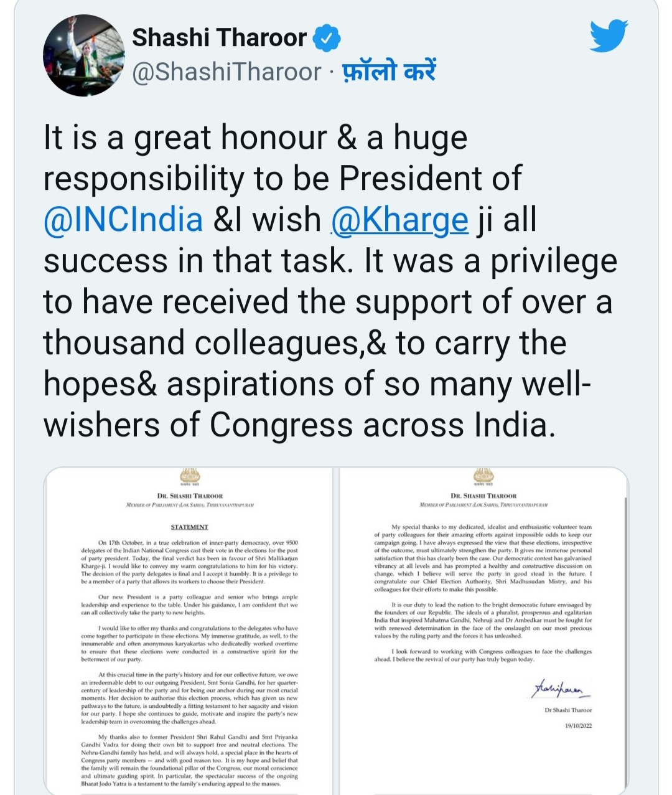Click the @ShashiTharoor handle
672x795 pixels.
pos(226,72)
